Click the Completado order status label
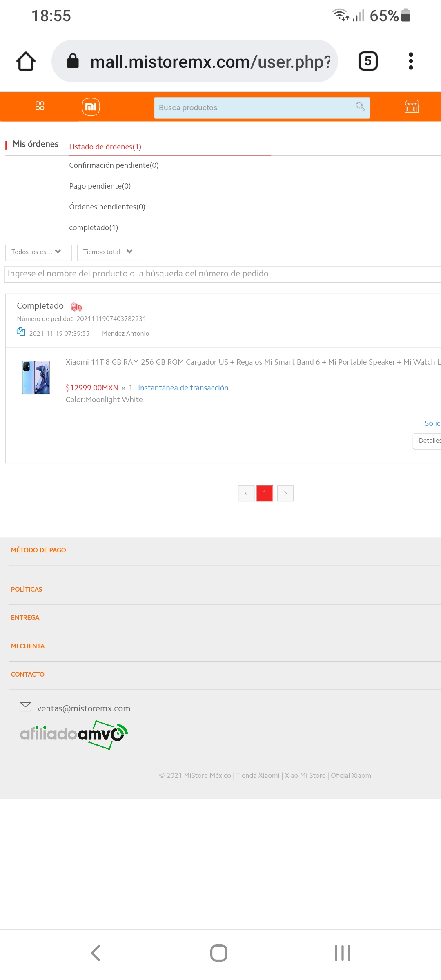Screen dimensions: 441x980 coord(40,306)
